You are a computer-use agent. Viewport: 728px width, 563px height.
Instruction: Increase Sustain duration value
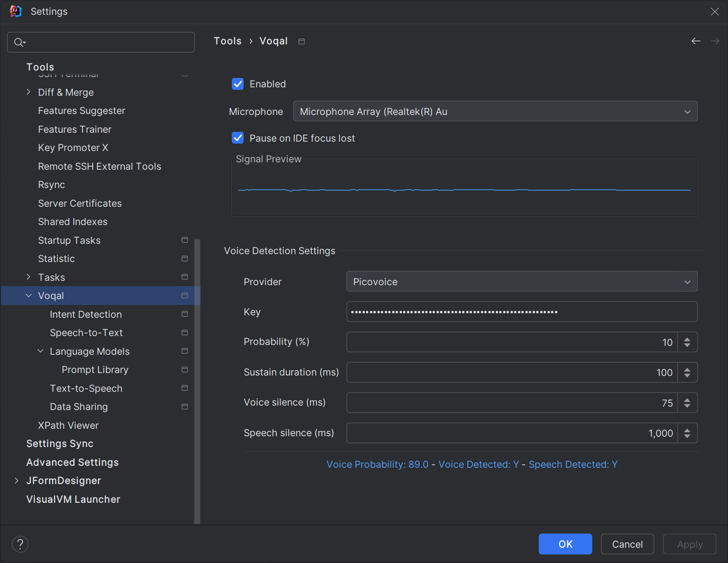coord(687,369)
